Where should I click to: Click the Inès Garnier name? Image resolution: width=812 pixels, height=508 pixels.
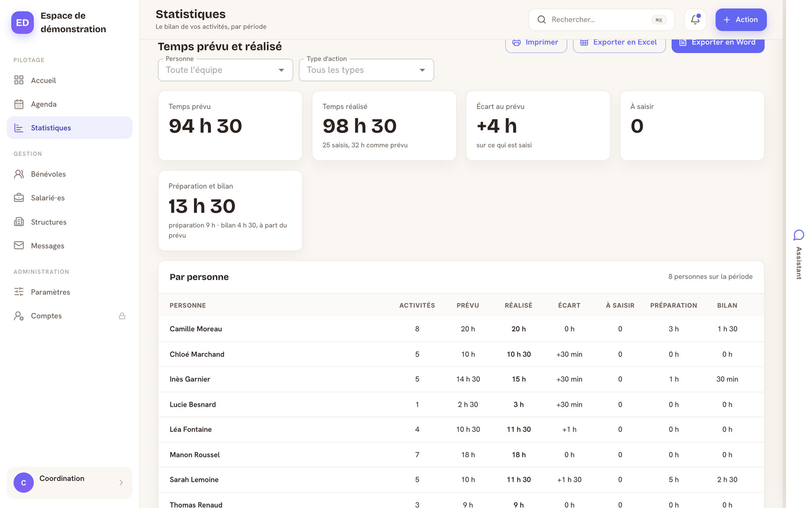190,379
